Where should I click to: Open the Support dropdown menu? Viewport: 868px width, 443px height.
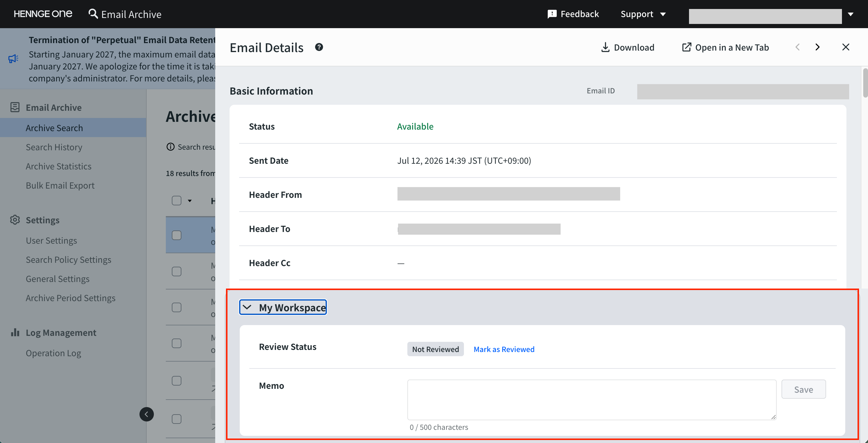pyautogui.click(x=643, y=14)
